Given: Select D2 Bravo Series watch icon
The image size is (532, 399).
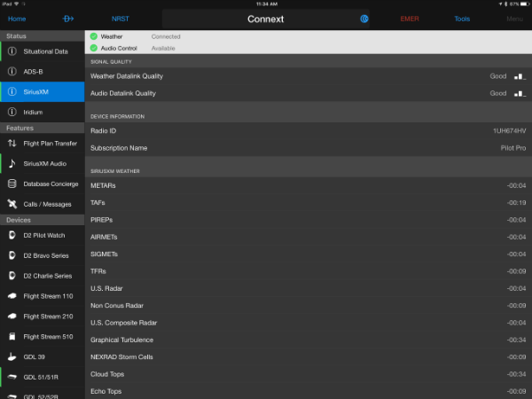Looking at the screenshot, I should (x=12, y=255).
